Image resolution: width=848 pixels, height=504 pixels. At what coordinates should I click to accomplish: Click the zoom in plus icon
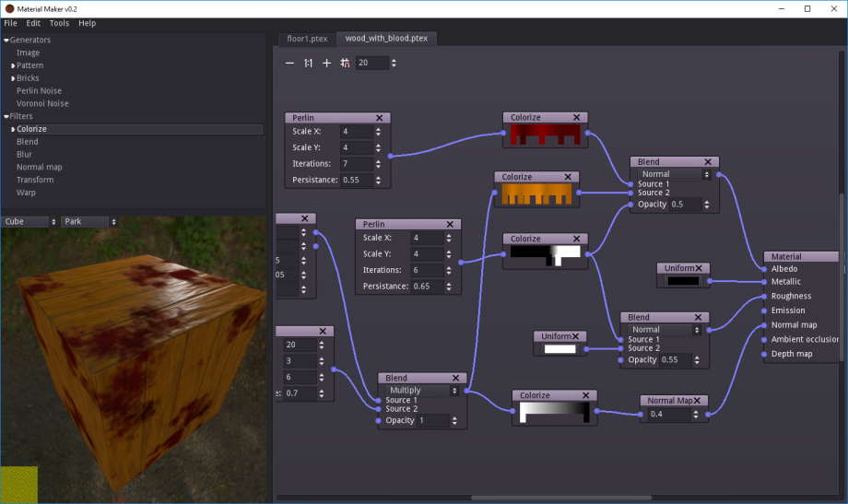[326, 64]
